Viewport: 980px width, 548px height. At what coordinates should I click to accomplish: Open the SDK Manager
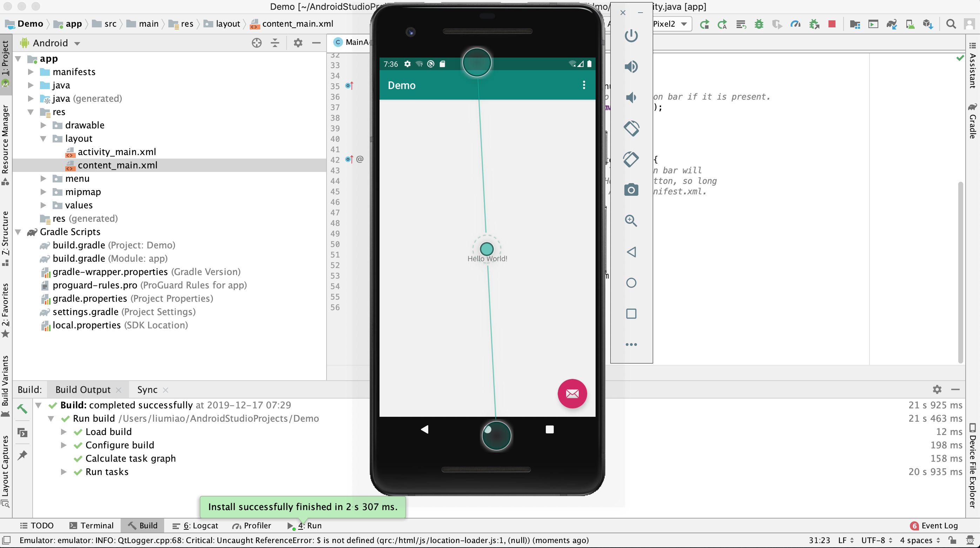(x=928, y=24)
